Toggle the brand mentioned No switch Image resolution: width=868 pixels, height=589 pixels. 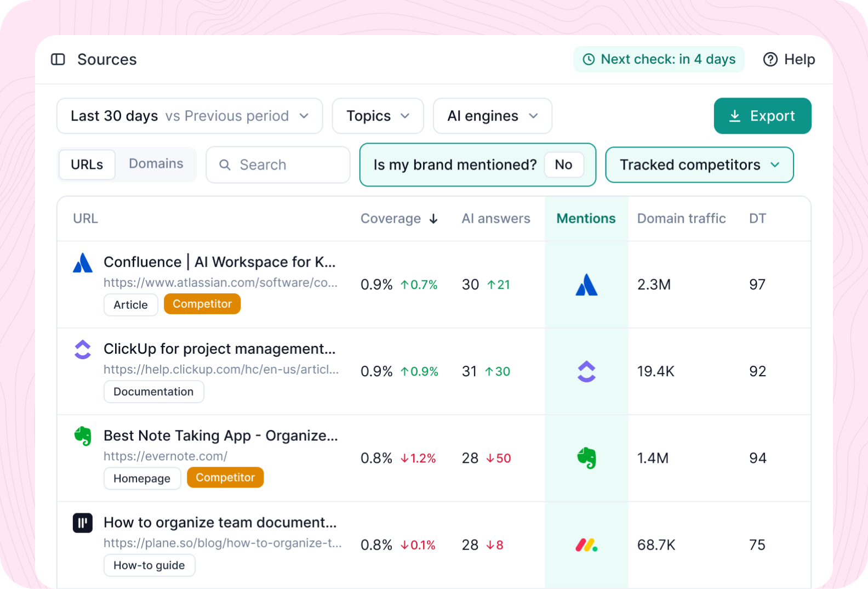(x=563, y=165)
